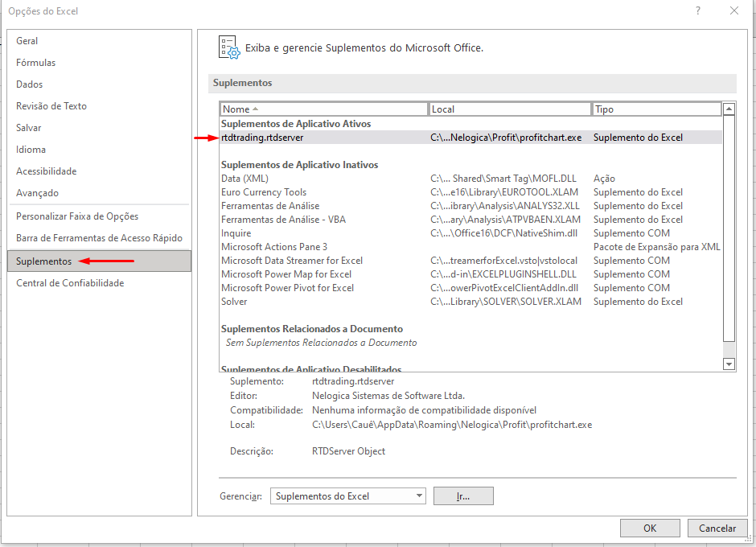
Task: Select the Ferramentas de Análise add-in
Action: click(471, 206)
